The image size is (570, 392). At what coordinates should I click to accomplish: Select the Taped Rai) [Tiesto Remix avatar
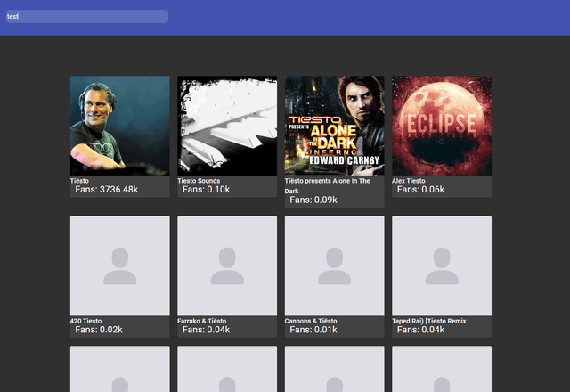[442, 265]
